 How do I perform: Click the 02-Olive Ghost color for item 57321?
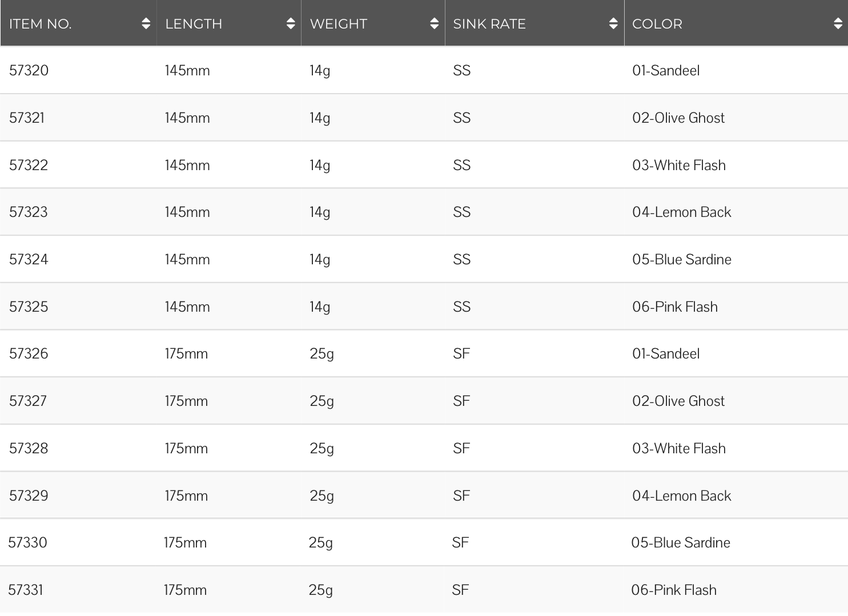[x=678, y=118]
